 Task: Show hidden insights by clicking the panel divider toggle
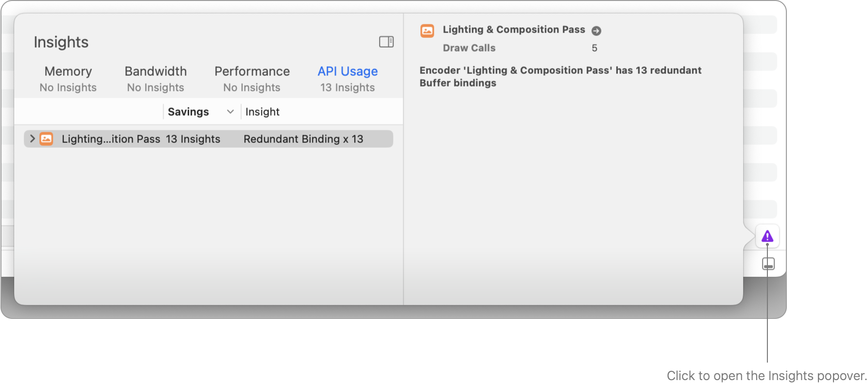tap(386, 42)
